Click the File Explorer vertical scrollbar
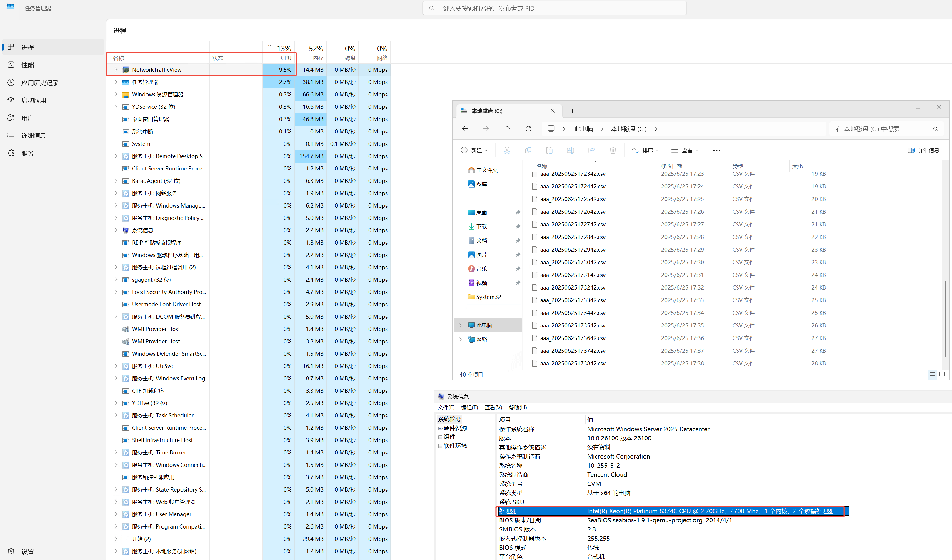This screenshot has width=952, height=560. [945, 318]
